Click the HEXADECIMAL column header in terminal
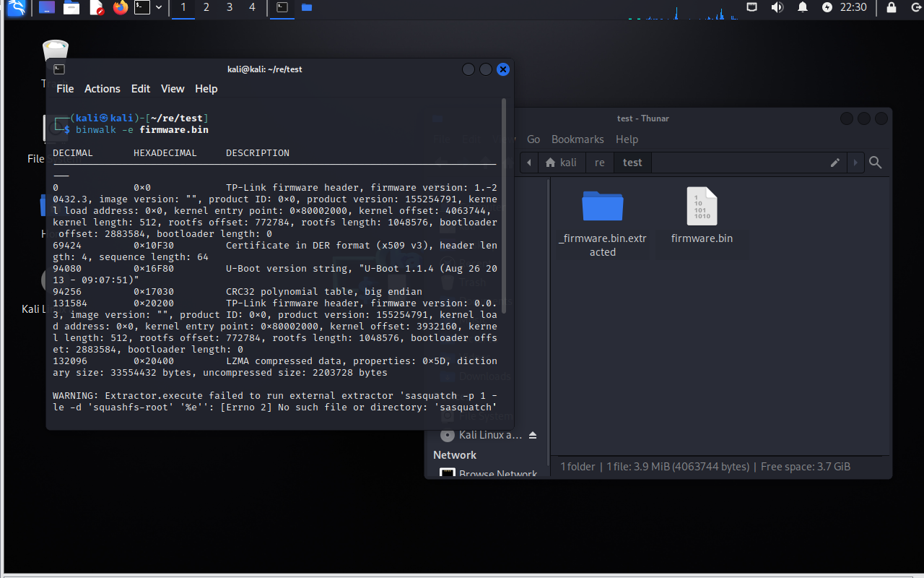This screenshot has height=578, width=924. pos(165,153)
